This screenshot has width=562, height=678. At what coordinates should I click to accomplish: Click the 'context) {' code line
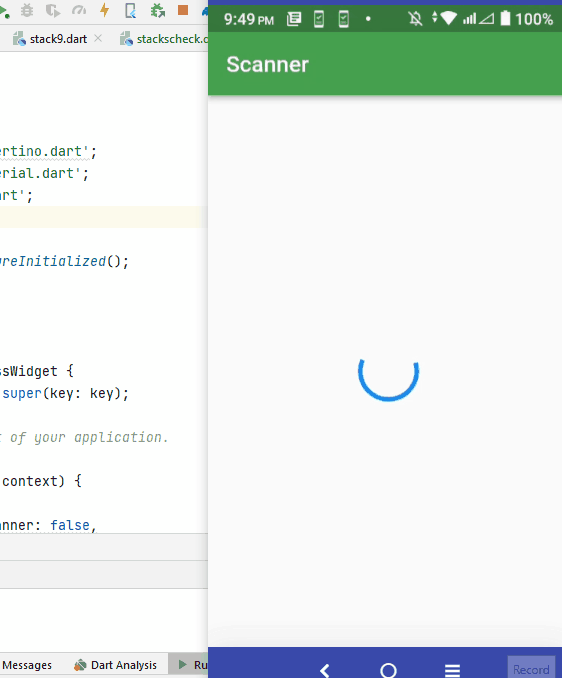(42, 481)
